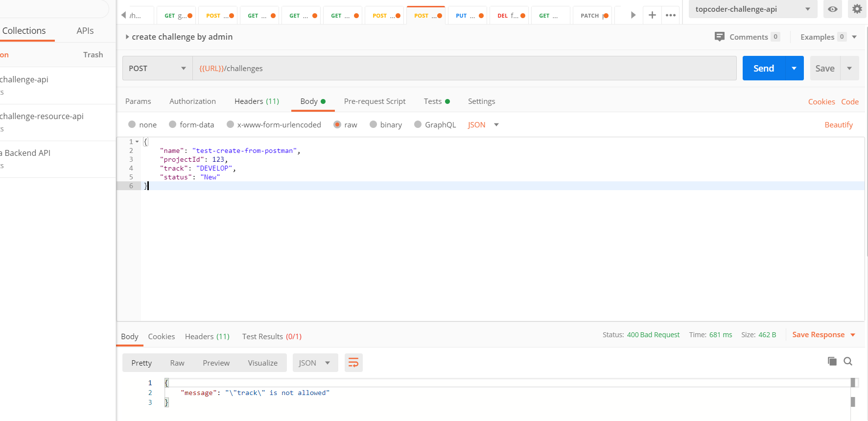This screenshot has height=421, width=868.
Task: Open manage environments gear icon
Action: (857, 9)
